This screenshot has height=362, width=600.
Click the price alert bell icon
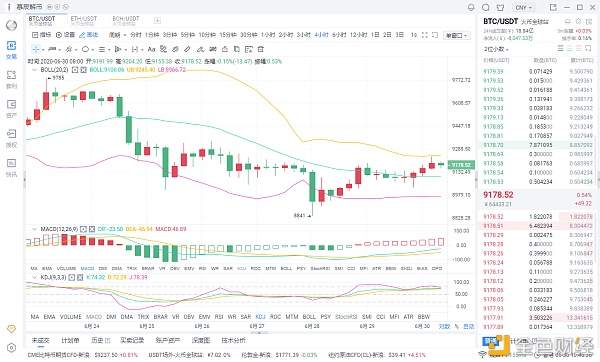567,21
